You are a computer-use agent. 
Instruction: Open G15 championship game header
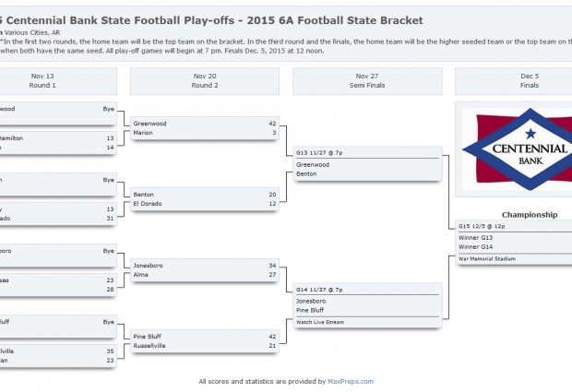click(x=482, y=226)
